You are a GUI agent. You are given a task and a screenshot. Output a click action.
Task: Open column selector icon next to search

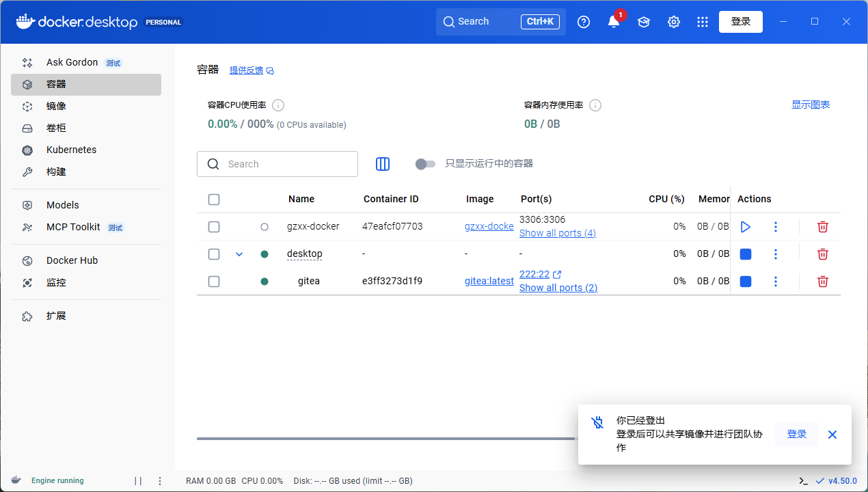[x=383, y=164]
